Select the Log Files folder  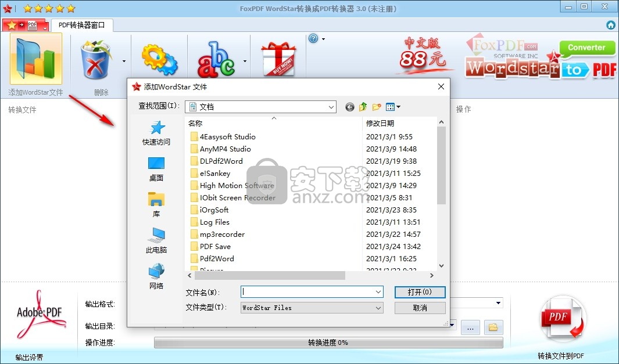(x=210, y=222)
